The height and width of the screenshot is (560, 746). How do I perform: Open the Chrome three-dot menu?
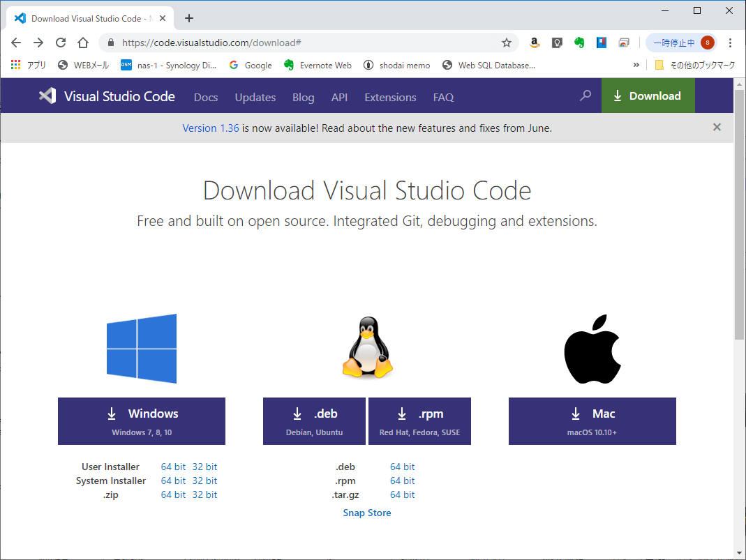point(730,43)
